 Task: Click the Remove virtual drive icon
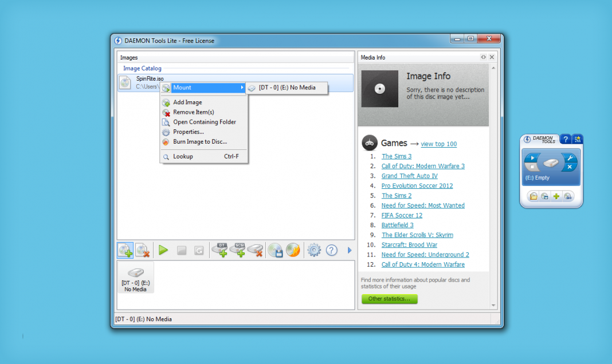click(255, 250)
